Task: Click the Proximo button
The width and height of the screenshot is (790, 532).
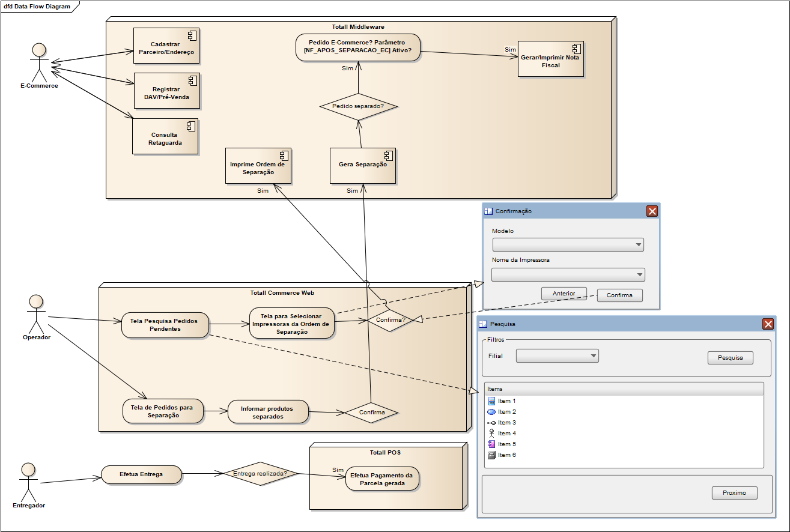Action: coord(735,493)
